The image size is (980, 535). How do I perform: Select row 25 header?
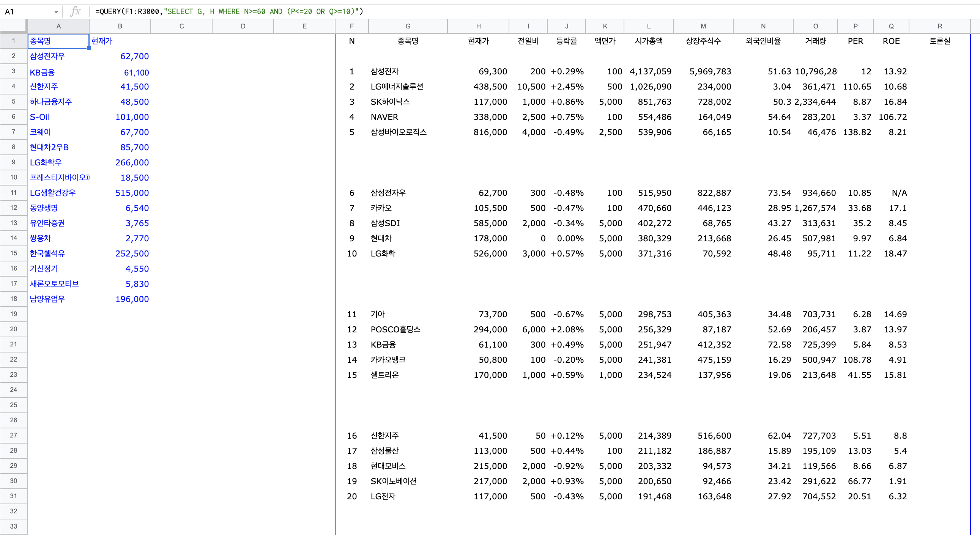click(14, 405)
